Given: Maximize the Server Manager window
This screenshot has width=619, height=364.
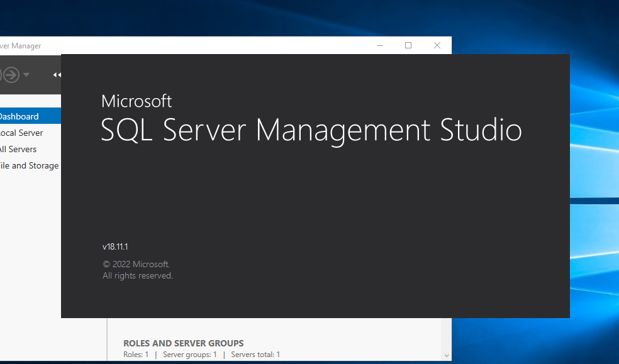Looking at the screenshot, I should (x=408, y=45).
